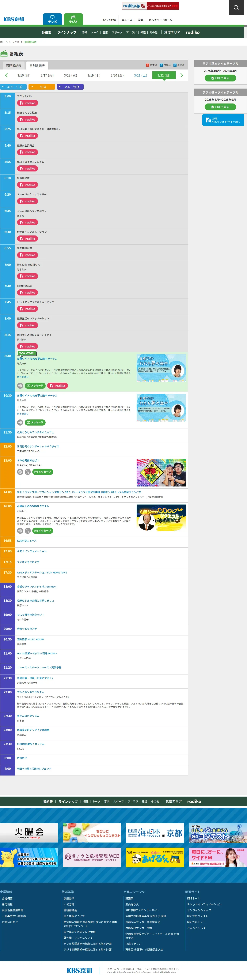The width and height of the screenshot is (247, 980).
Task: Click メッセージ button for ミキの兄弟でんぱ！
Action: (x=43, y=472)
